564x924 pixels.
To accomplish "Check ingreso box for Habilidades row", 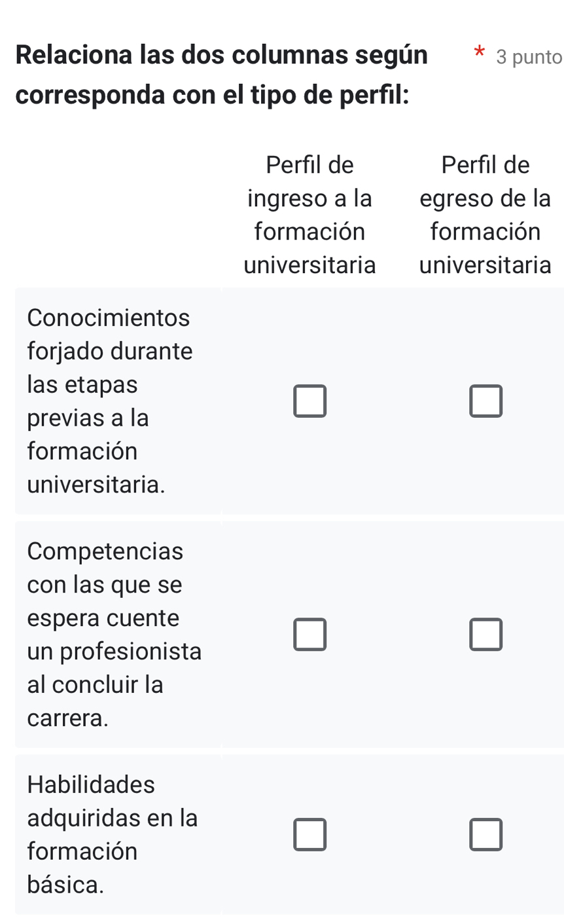I will [x=309, y=834].
